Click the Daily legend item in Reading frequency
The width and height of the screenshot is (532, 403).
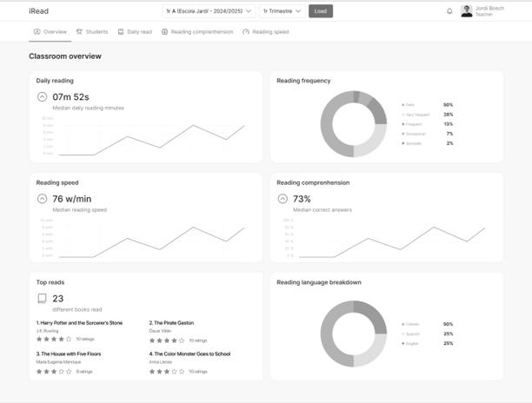(409, 105)
